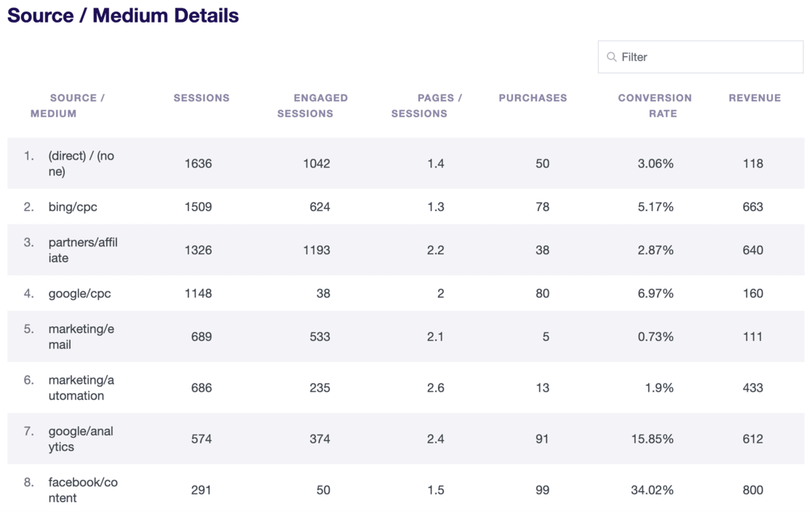This screenshot has width=812, height=512.
Task: Sort by Sessions column header
Action: [202, 98]
